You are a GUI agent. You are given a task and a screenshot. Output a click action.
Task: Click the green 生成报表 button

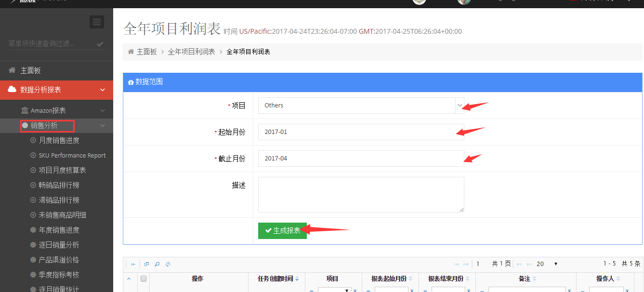click(282, 231)
